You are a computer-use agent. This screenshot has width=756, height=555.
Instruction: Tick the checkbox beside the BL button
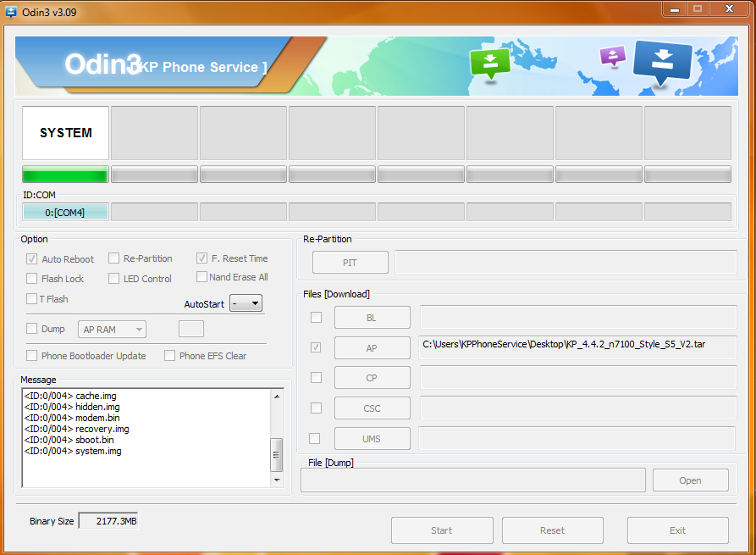tap(317, 318)
